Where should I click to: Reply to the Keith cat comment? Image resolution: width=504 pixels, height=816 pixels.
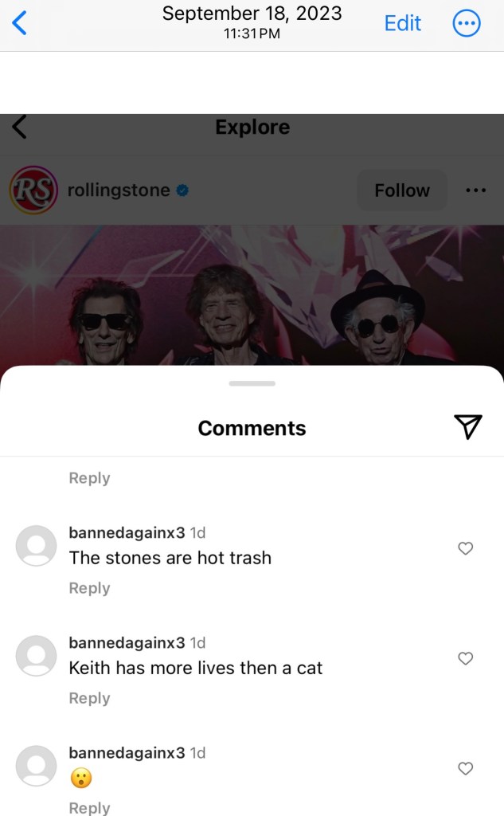pos(89,698)
